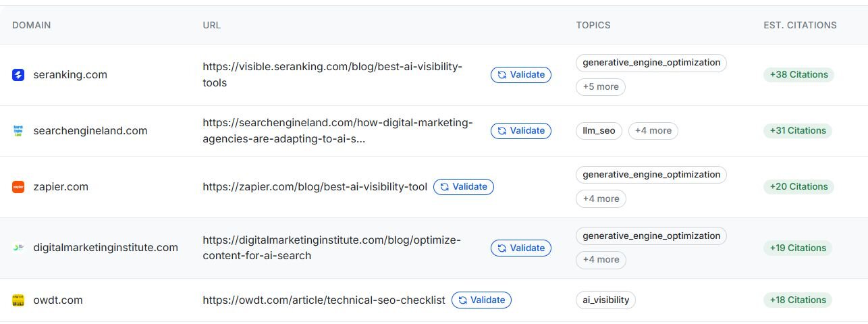The width and height of the screenshot is (868, 324).
Task: Validate the seranking.com URL
Action: 520,75
